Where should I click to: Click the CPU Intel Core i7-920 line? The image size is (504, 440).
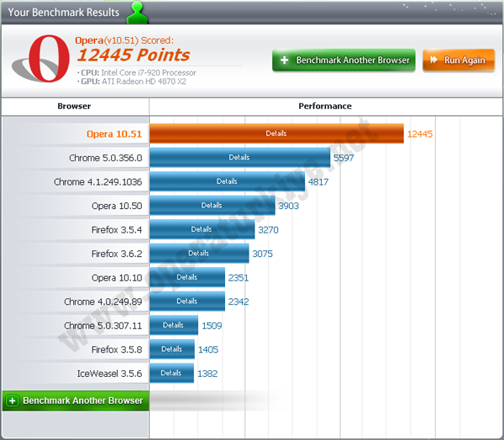pos(137,73)
